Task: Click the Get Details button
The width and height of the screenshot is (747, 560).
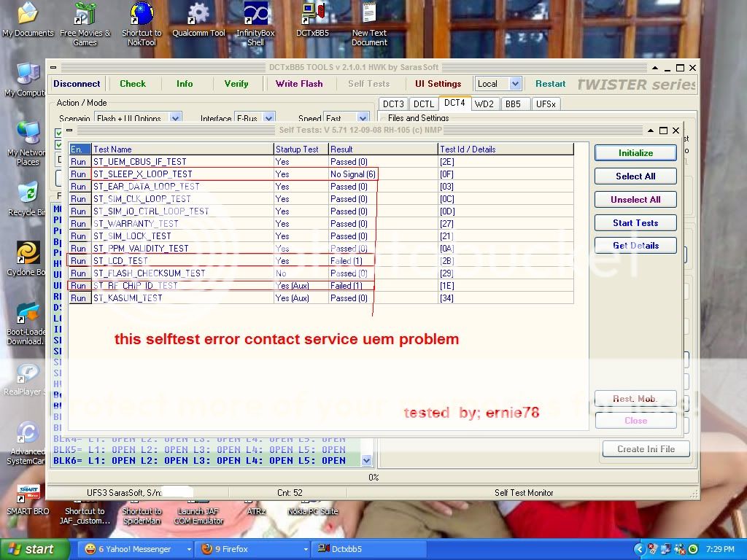Action: 635,246
